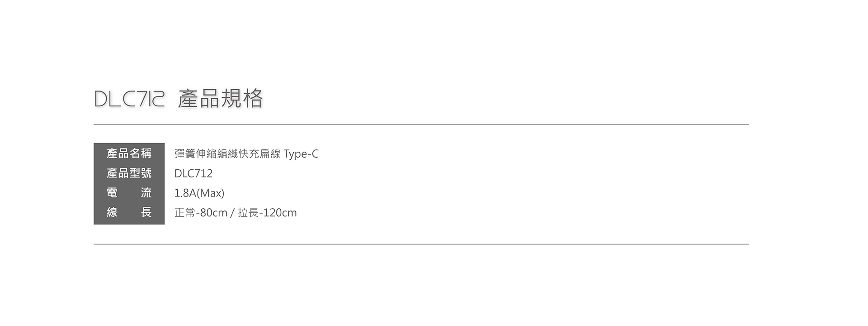Click the 線 character in the grey panel

112,212
